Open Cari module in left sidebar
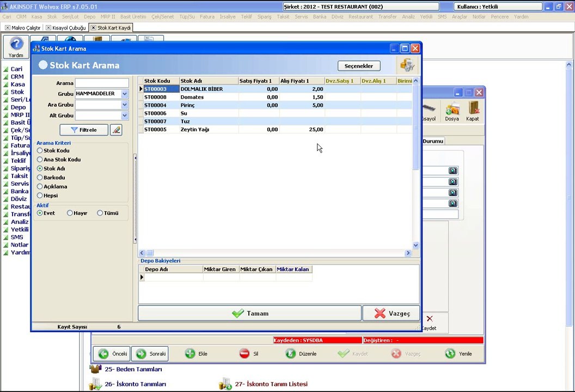The height and width of the screenshot is (392, 575). [16, 69]
